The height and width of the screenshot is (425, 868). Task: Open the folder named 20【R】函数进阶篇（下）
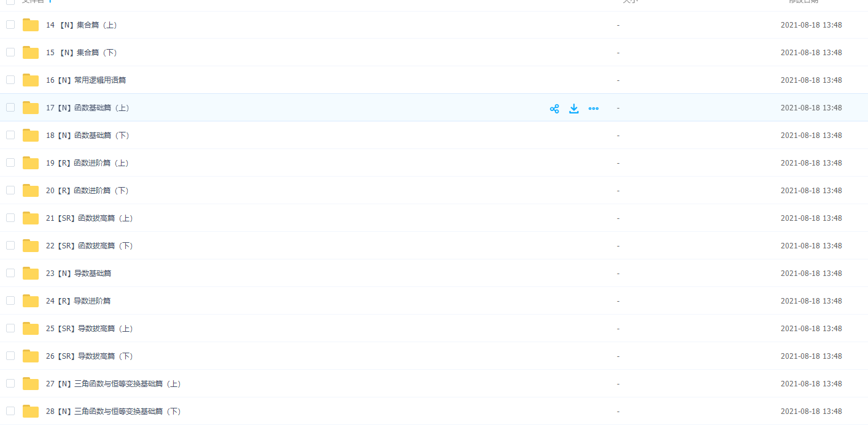pos(87,191)
